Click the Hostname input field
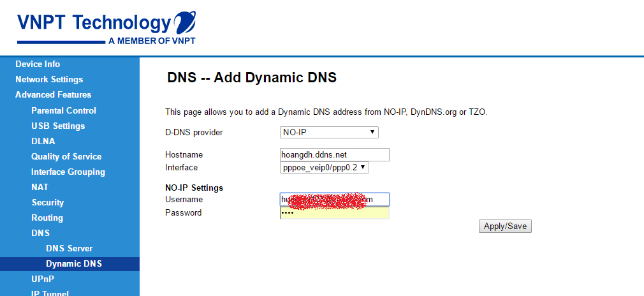The width and height of the screenshot is (644, 296). [334, 154]
